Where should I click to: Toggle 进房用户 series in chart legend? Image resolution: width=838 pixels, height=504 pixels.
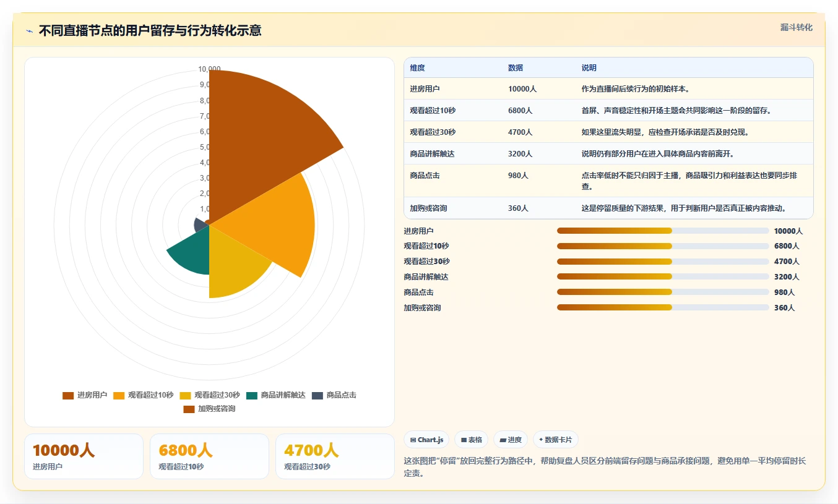(x=85, y=395)
